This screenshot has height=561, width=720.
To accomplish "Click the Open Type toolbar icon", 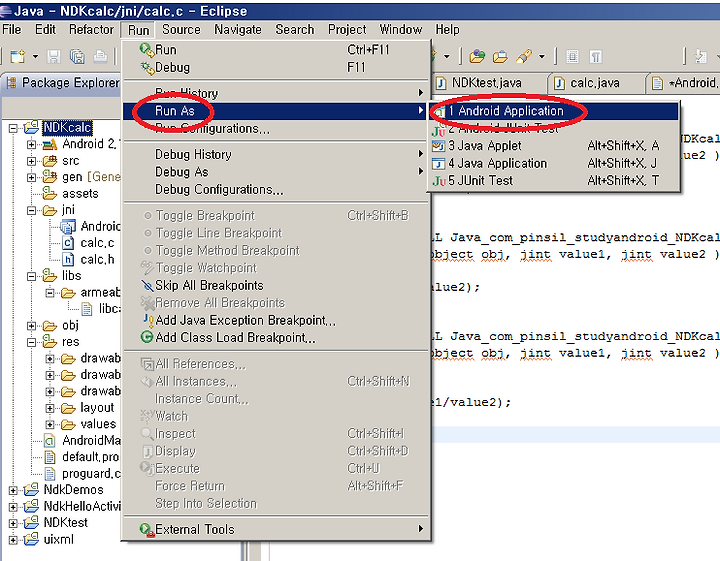I will coord(500,56).
